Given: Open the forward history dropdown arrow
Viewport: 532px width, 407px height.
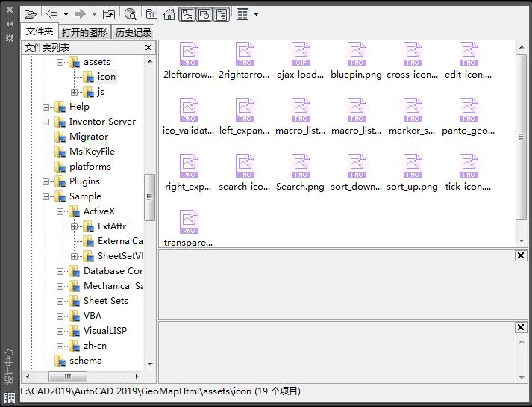Looking at the screenshot, I should point(94,14).
